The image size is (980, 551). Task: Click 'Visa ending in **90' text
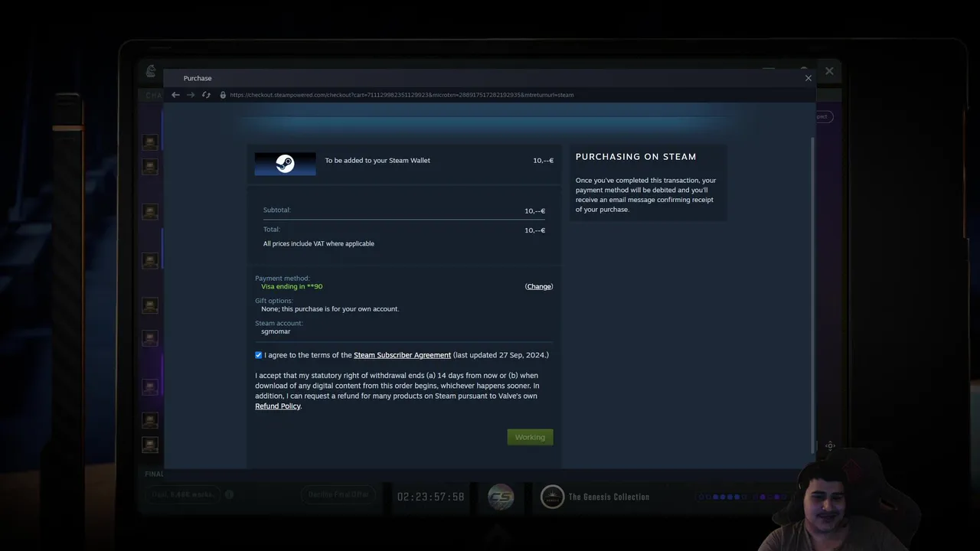[x=292, y=286]
